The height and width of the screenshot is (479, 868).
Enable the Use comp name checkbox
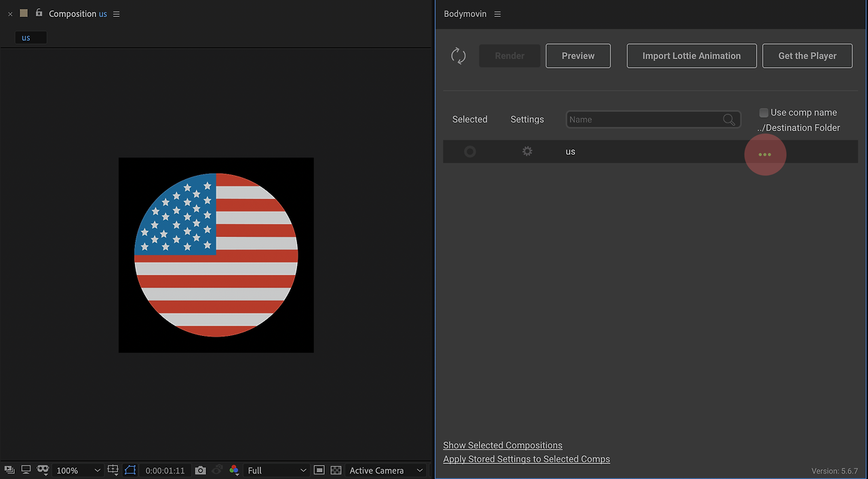(764, 113)
